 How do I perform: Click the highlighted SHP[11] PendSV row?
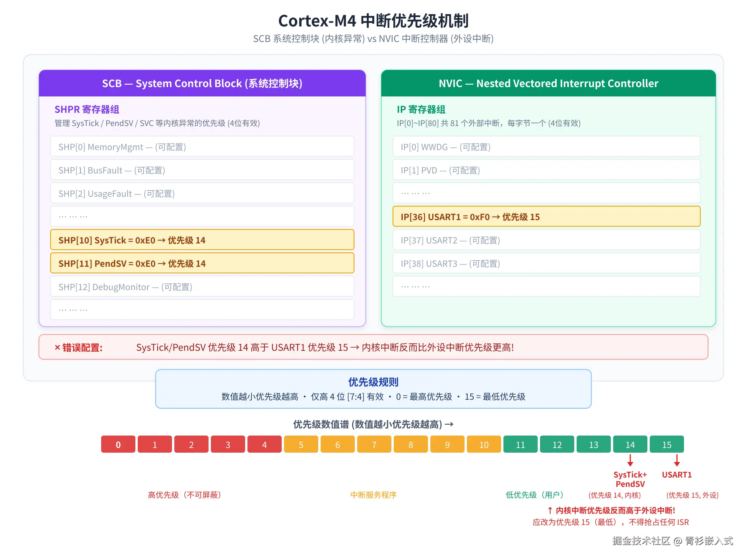202,263
